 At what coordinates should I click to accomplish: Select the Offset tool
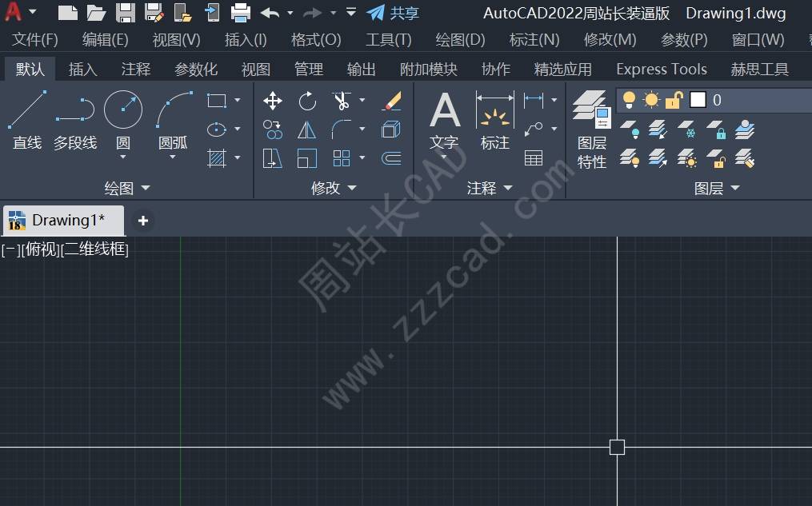[391, 158]
